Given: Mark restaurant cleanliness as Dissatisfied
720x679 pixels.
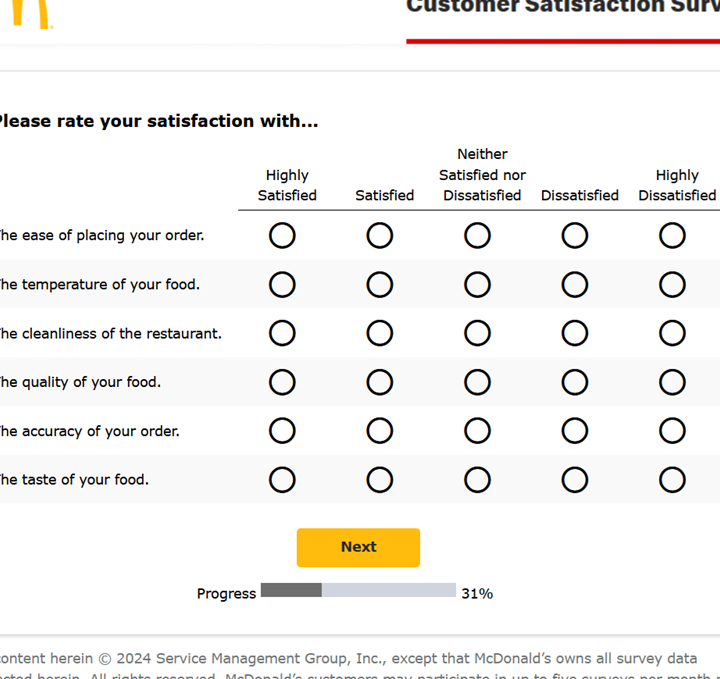Looking at the screenshot, I should pyautogui.click(x=575, y=333).
